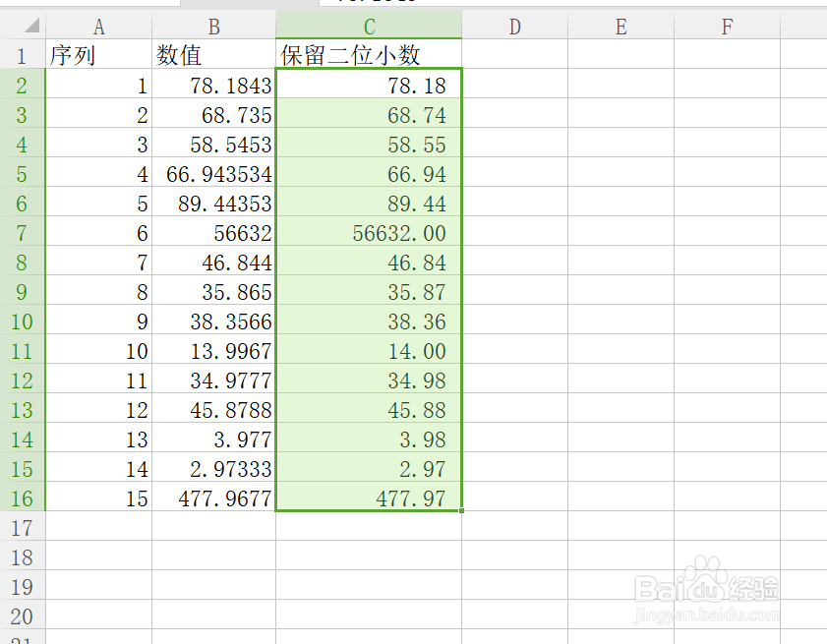Select cell with value 78.18
Image resolution: width=827 pixels, height=644 pixels.
pos(369,84)
